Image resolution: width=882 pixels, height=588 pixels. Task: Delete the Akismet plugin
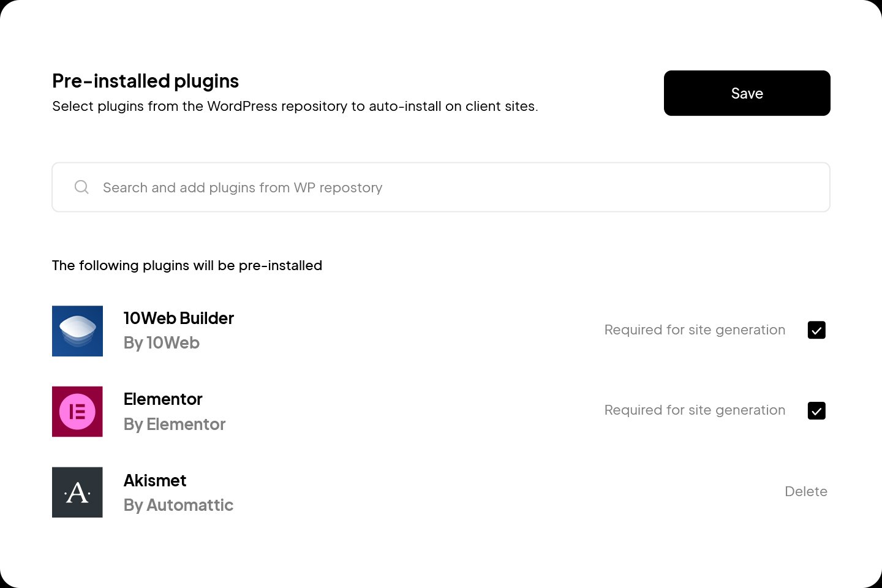coord(806,491)
